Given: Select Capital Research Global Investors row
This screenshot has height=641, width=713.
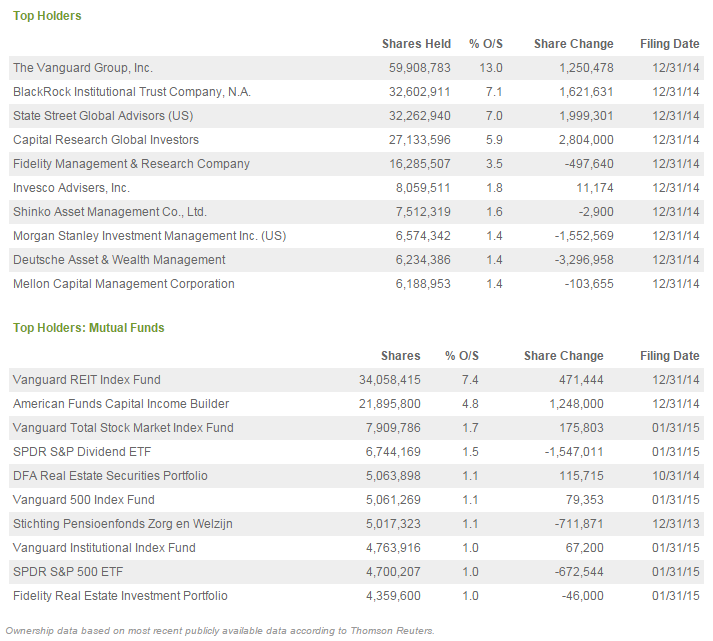Looking at the screenshot, I should point(356,140).
